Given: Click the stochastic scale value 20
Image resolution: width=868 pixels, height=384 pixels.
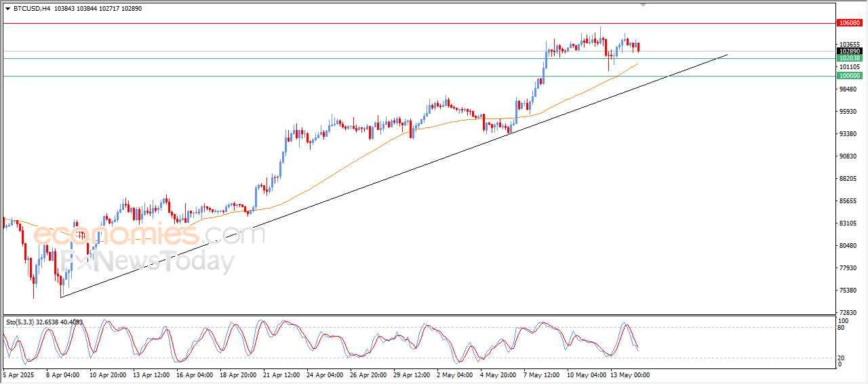Looking at the screenshot, I should pos(842,358).
